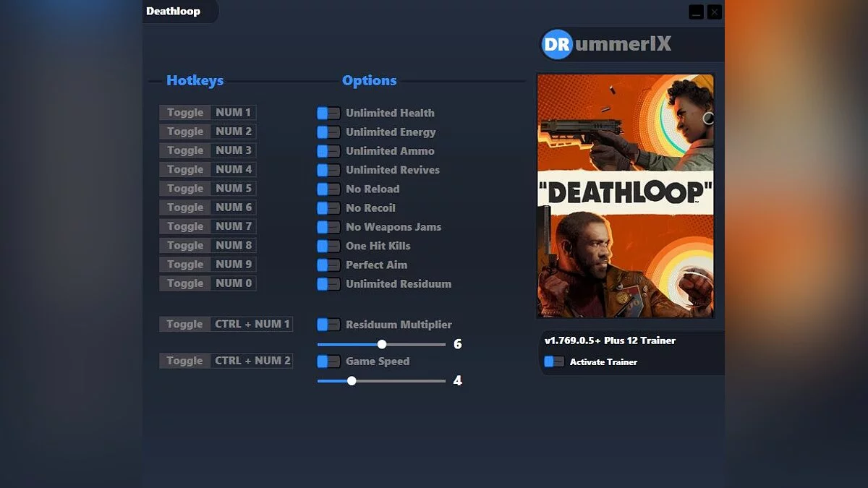Switch on No Recoil

[x=328, y=207]
